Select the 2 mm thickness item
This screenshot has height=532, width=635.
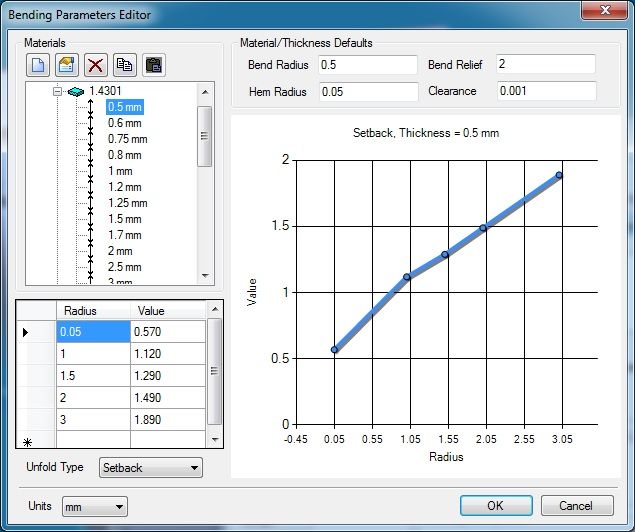tap(120, 251)
